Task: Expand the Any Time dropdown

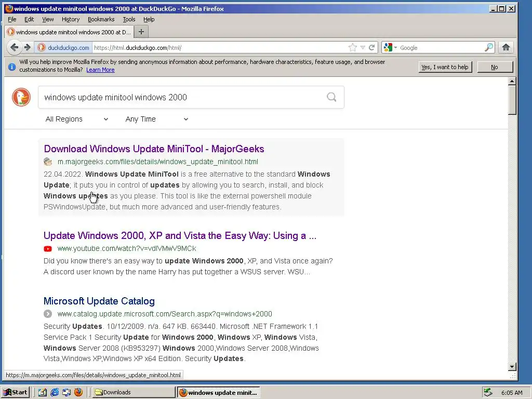Action: (x=156, y=119)
